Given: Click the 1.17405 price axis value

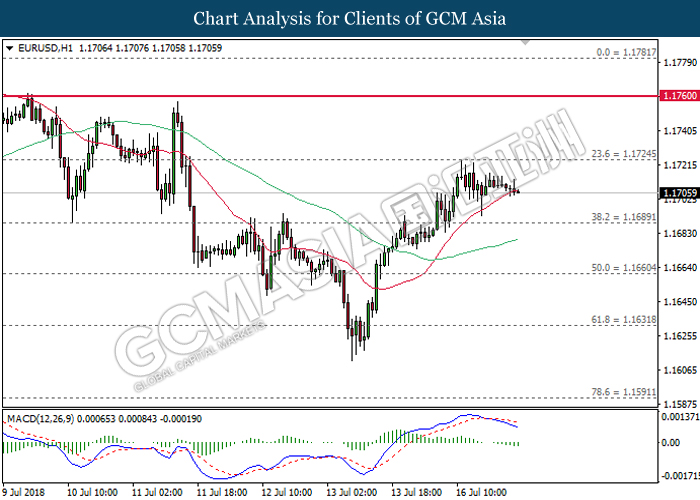Looking at the screenshot, I should coord(680,131).
